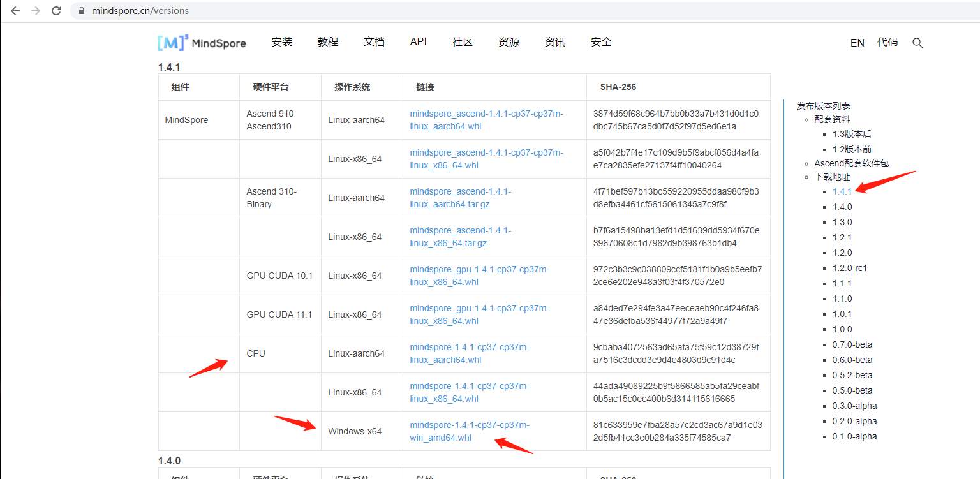Select version 0.6.0-beta in sidebar list

852,360
